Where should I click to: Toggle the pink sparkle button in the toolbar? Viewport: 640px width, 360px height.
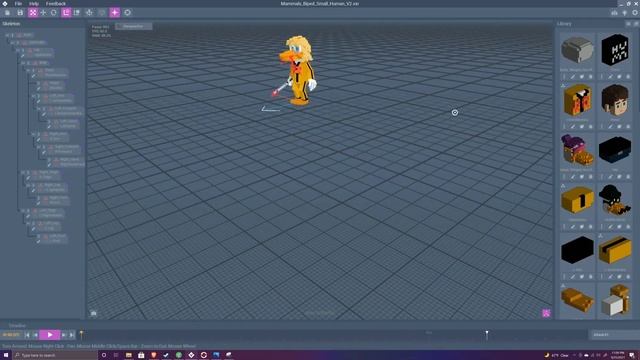pyautogui.click(x=115, y=13)
